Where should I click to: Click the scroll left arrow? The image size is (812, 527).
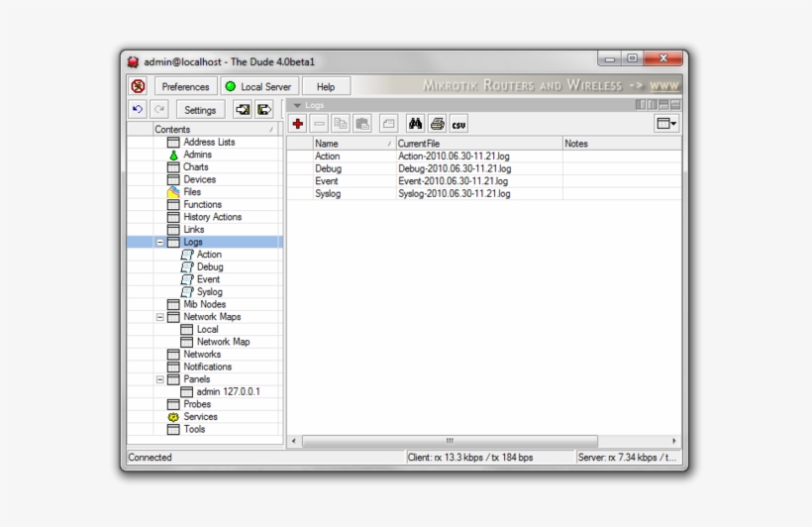tap(294, 441)
